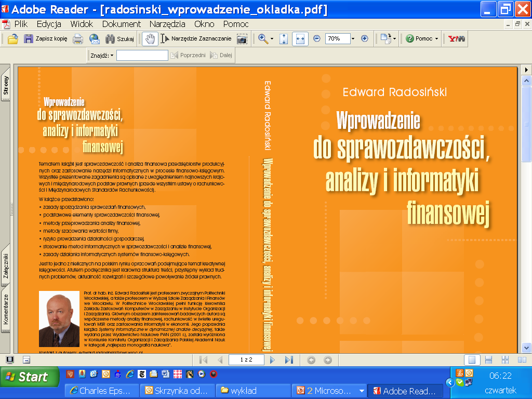Screen dimensions: 532x399
Task: Click the vertical scrollbar up arrow
Action: point(526,81)
